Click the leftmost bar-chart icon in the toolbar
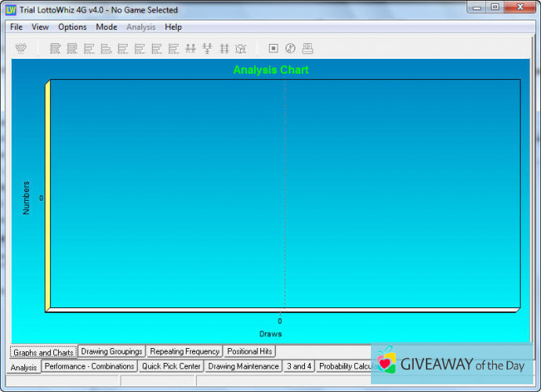 55,49
